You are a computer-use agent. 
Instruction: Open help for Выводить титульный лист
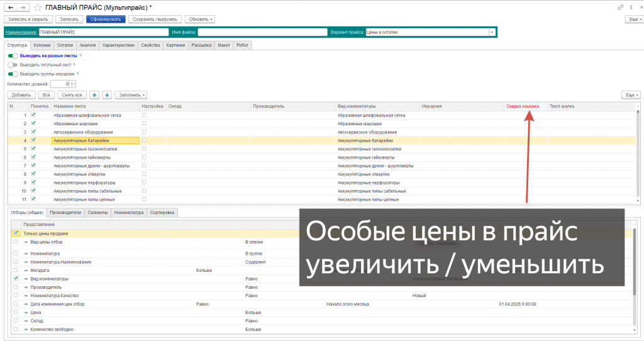74,65
